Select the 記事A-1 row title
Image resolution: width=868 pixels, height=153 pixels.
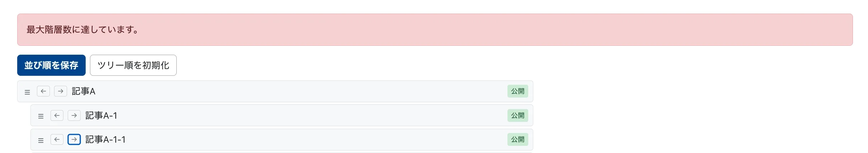pos(101,115)
